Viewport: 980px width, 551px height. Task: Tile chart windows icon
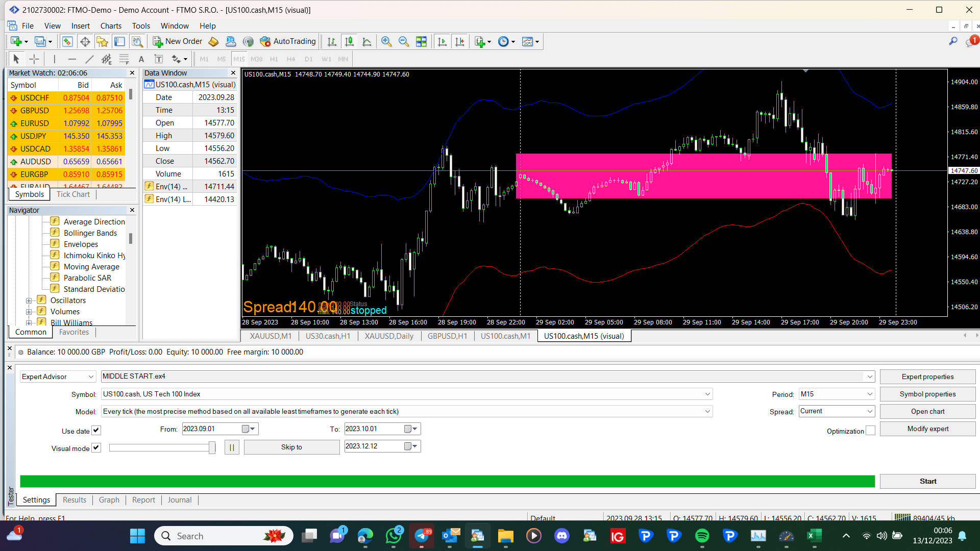(421, 42)
